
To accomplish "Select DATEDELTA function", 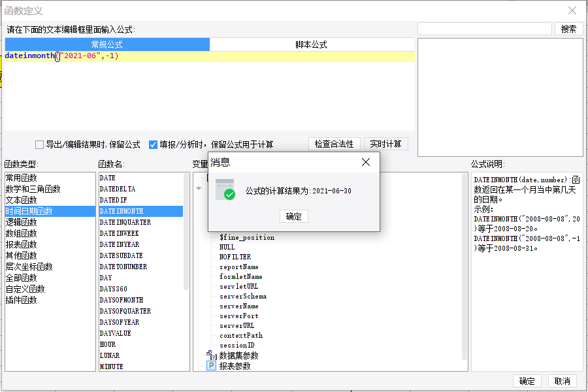I will (x=141, y=189).
